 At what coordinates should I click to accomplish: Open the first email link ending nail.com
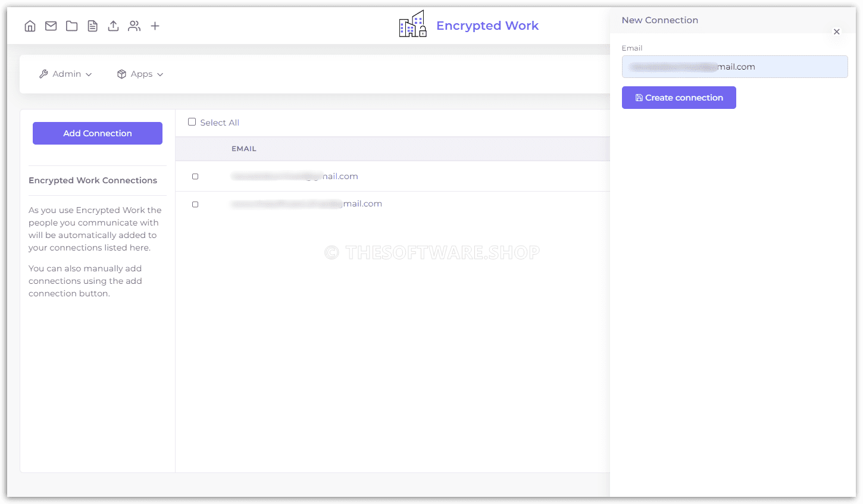pyautogui.click(x=295, y=176)
